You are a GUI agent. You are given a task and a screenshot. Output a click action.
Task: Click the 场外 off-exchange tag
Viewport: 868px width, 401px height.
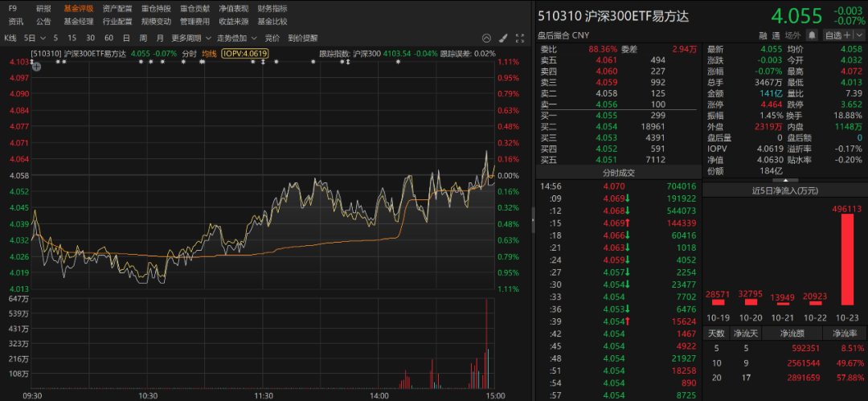(792, 35)
